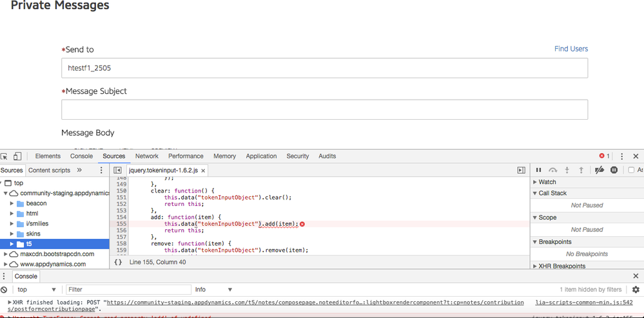Open the console context dropdown 'top'

tap(36, 289)
